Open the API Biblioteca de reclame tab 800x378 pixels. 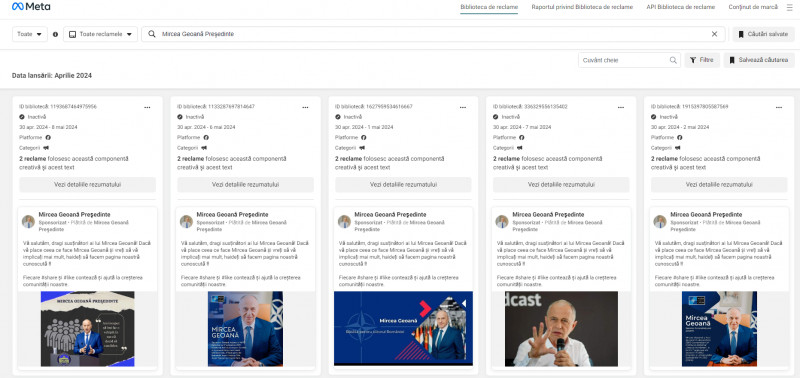tap(681, 7)
